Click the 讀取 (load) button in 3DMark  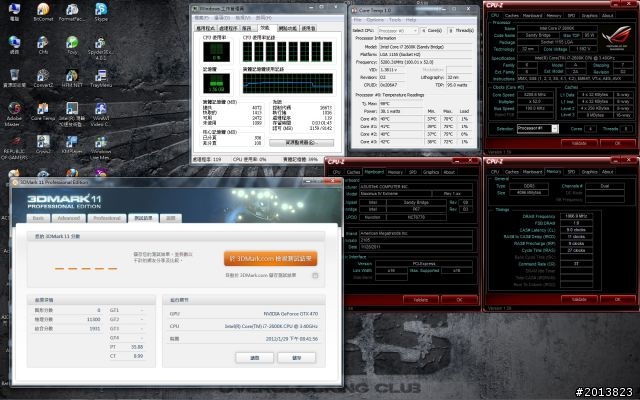254,358
